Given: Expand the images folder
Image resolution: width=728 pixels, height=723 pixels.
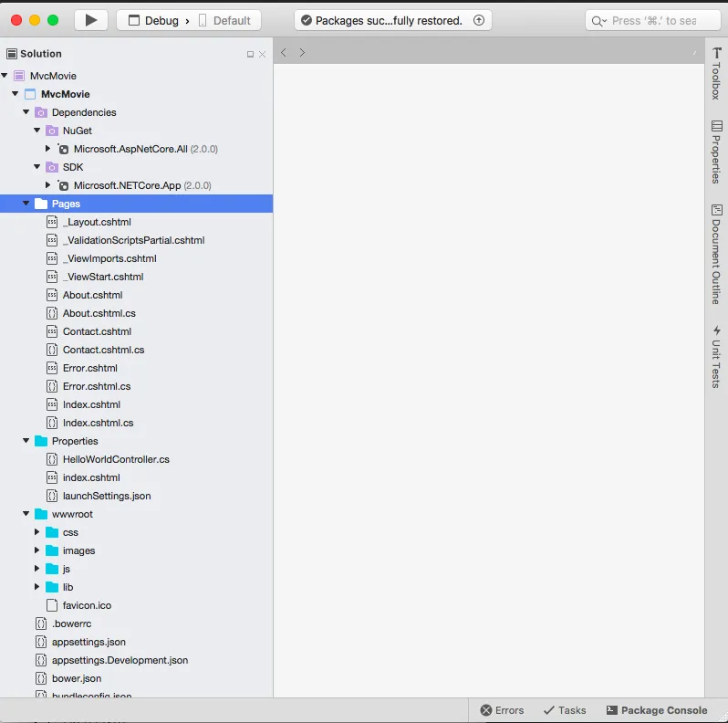Looking at the screenshot, I should pos(37,550).
